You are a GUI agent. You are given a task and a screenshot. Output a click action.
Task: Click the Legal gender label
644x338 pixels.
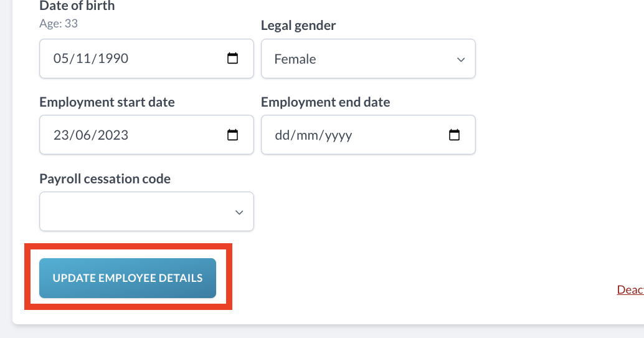pos(298,26)
